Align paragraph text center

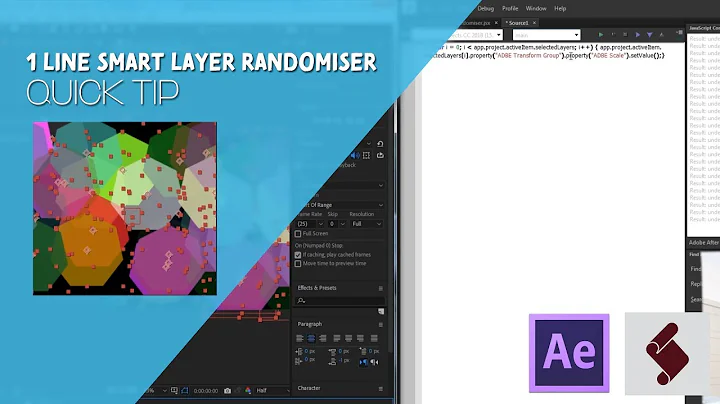[x=311, y=339]
